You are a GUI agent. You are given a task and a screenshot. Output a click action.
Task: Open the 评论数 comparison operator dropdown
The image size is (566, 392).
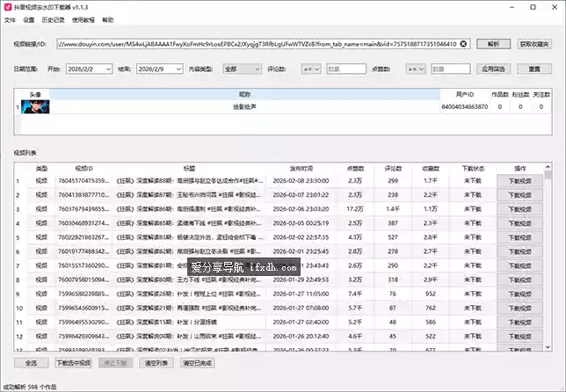[x=314, y=68]
